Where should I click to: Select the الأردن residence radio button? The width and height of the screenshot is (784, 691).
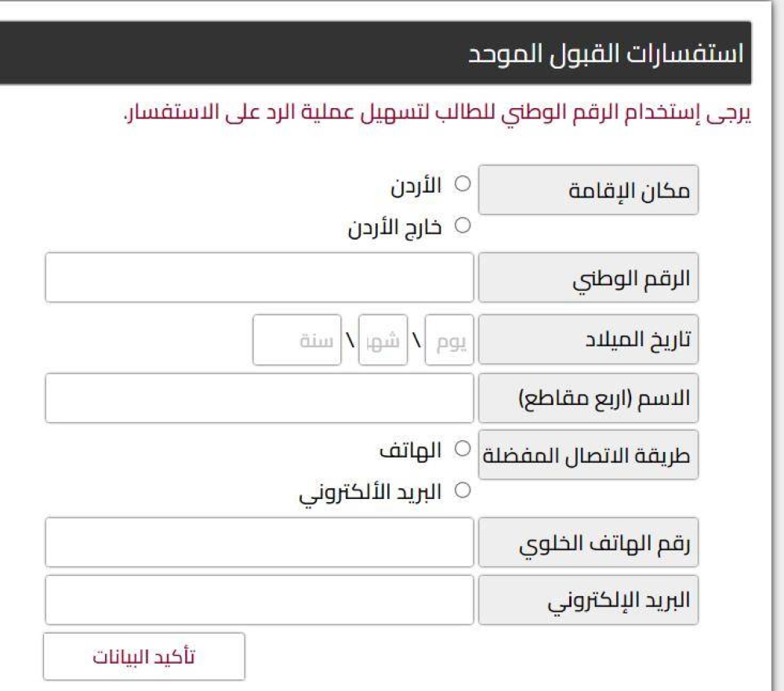click(463, 184)
